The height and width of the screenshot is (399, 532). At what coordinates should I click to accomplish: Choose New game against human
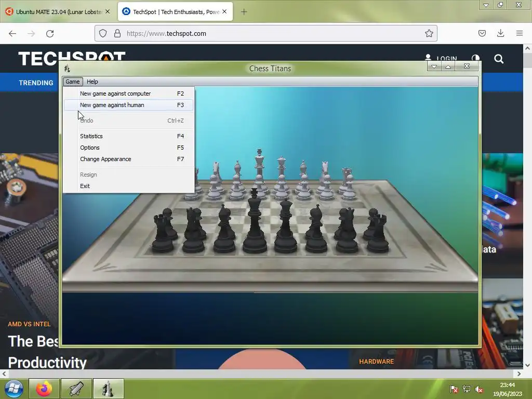[x=129, y=105]
